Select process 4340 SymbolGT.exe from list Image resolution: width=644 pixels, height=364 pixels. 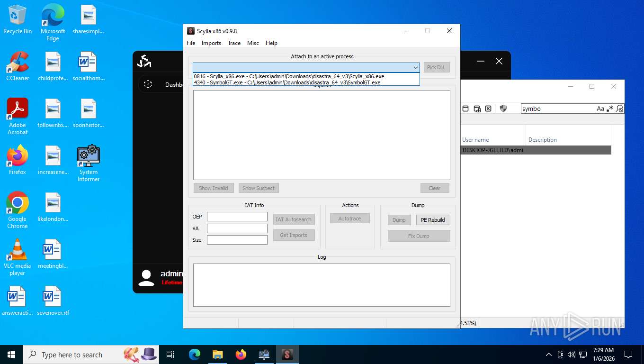306,82
